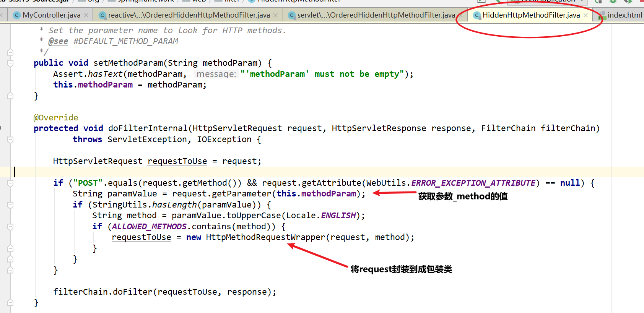The width and height of the screenshot is (644, 313).
Task: Click requestToUse in HttpServletRequest declaration line
Action: [177, 161]
